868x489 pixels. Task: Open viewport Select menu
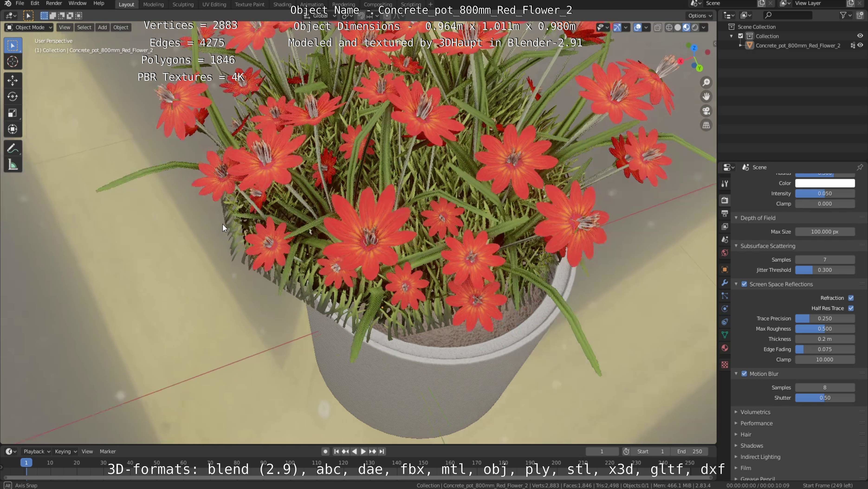point(84,27)
